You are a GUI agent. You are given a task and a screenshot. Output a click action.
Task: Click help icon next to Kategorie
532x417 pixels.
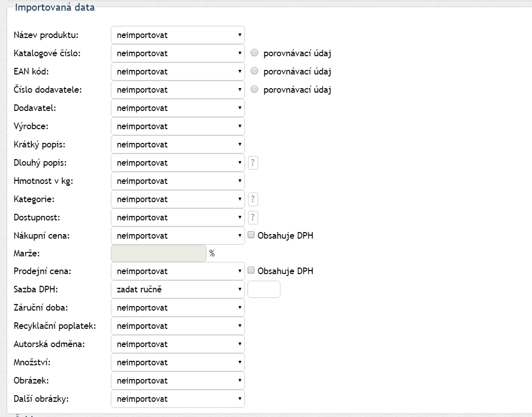pos(253,199)
